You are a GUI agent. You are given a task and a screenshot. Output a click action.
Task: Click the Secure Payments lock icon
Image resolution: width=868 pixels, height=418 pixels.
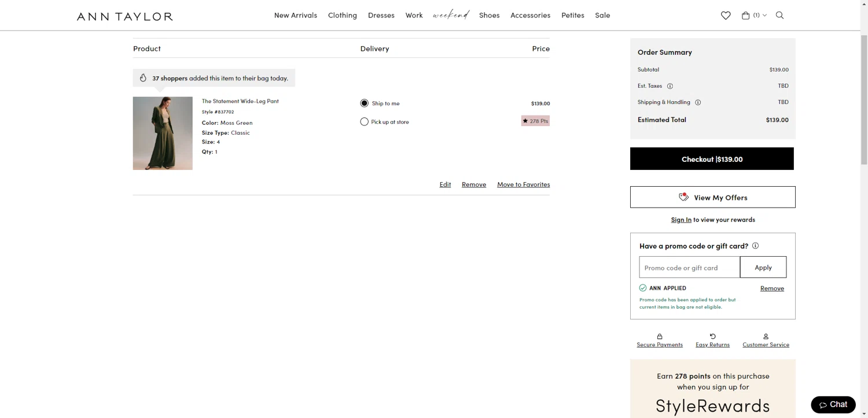click(x=660, y=336)
